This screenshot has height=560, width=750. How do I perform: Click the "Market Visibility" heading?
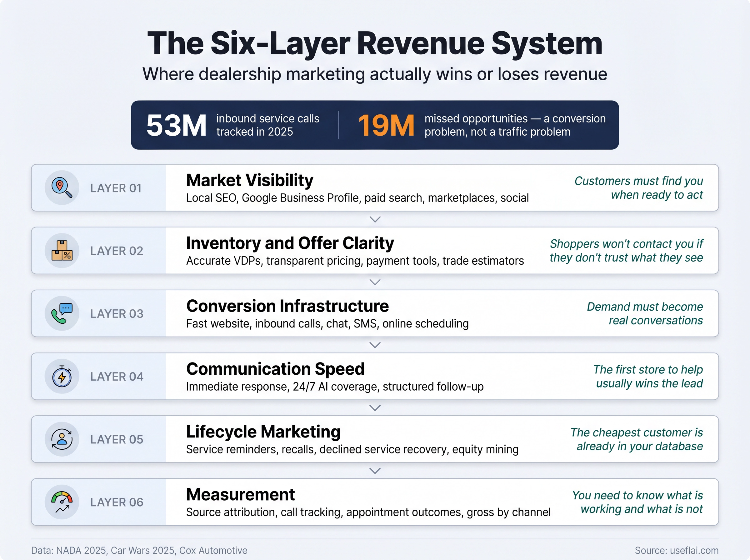click(x=250, y=180)
